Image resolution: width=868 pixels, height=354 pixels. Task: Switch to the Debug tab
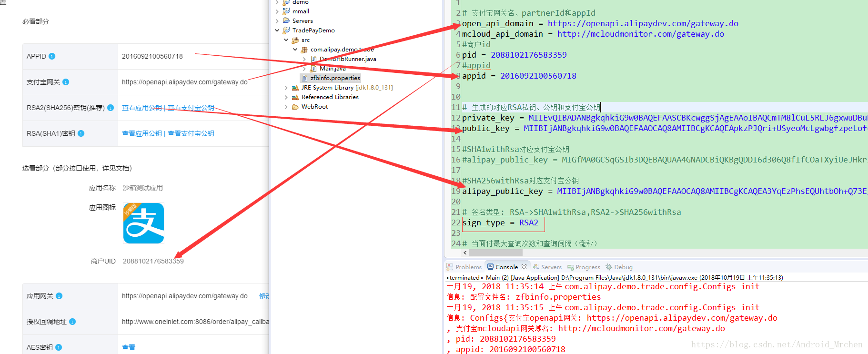point(619,267)
